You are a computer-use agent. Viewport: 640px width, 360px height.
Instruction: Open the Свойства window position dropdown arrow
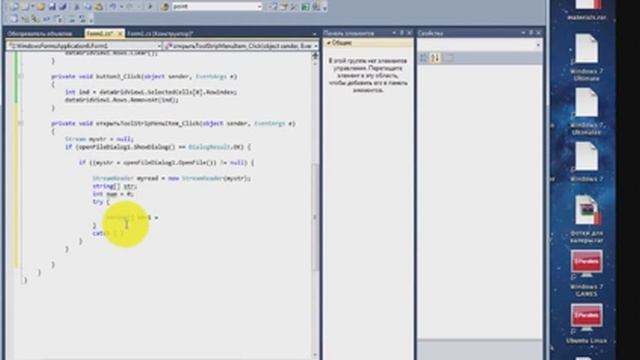(523, 33)
